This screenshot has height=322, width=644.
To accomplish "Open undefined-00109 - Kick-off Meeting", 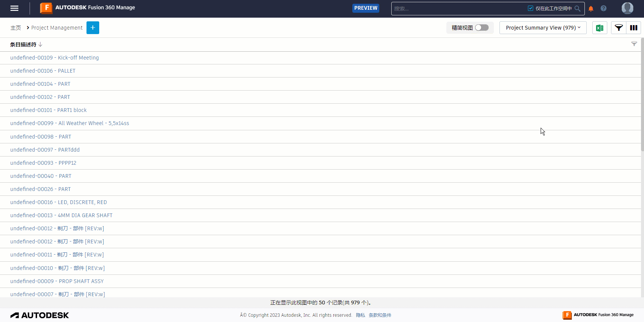I will pos(55,58).
